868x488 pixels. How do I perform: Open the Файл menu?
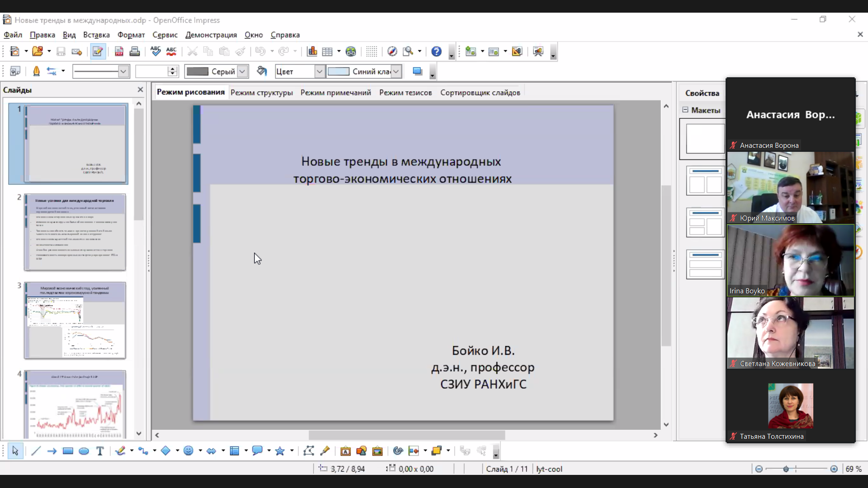tap(13, 35)
